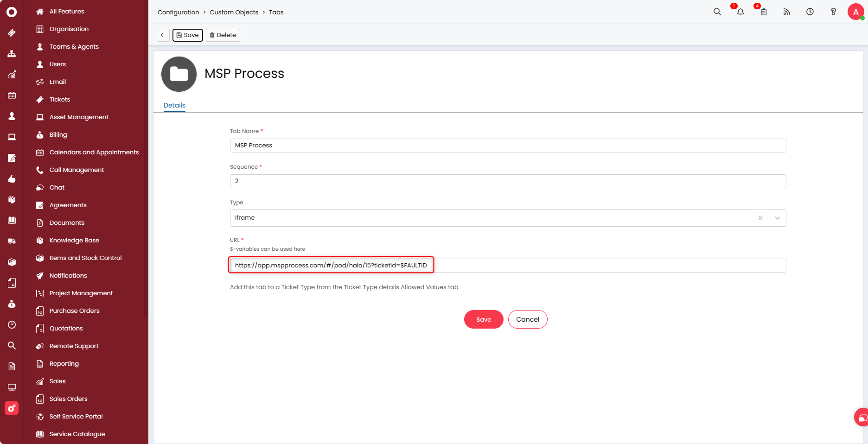
Task: Click the Delete toolbar button
Action: tap(223, 35)
